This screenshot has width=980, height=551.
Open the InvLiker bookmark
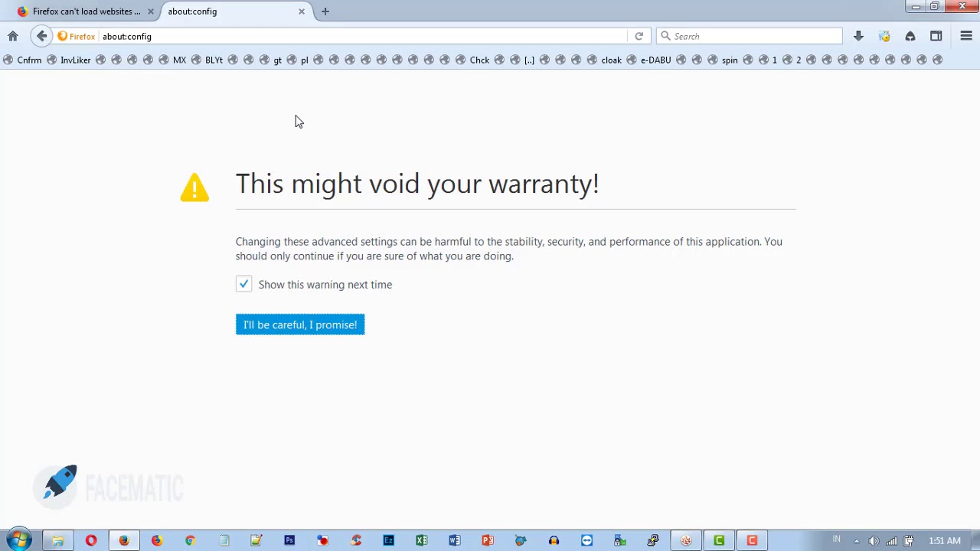[69, 60]
